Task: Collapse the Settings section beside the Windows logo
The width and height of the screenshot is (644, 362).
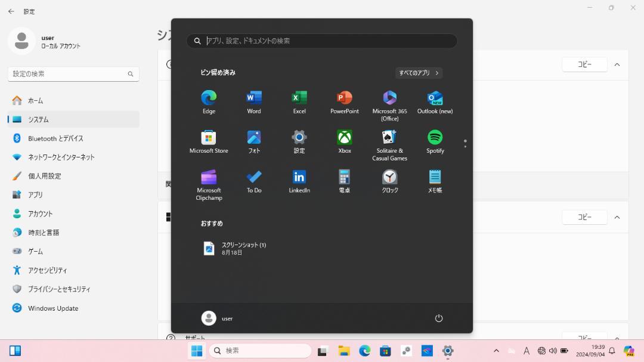Action: pyautogui.click(x=617, y=217)
